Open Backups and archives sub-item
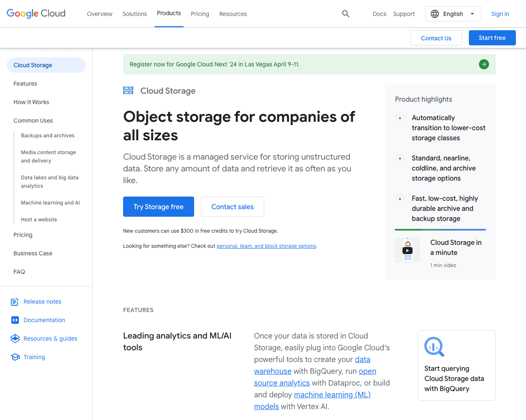 47,136
